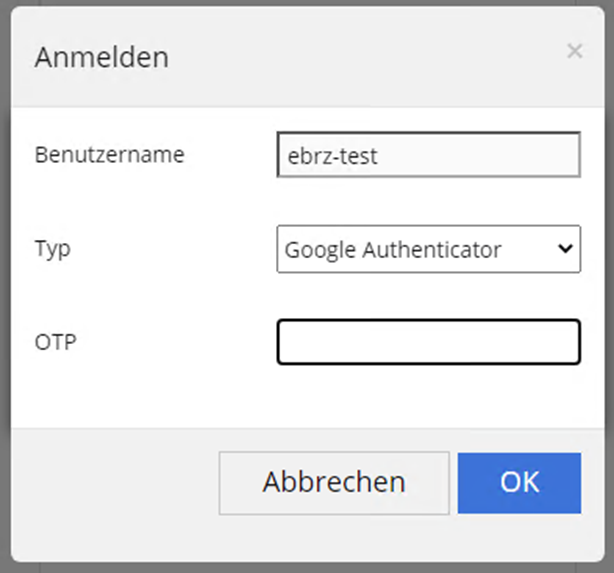This screenshot has width=614, height=573.
Task: Confirm the login with the blue OK button
Action: click(519, 483)
